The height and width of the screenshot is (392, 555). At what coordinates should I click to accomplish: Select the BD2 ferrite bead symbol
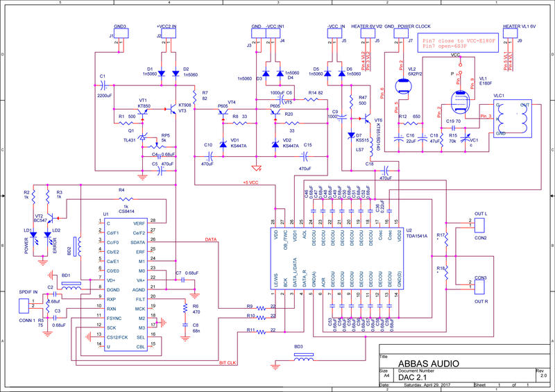[77, 246]
